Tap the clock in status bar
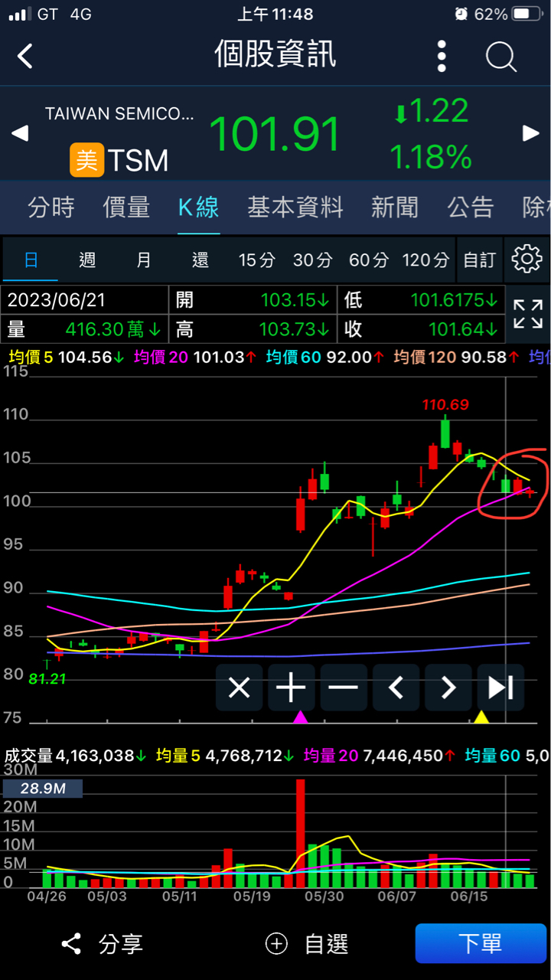Viewport: 551px width, 980px height. 275,14
